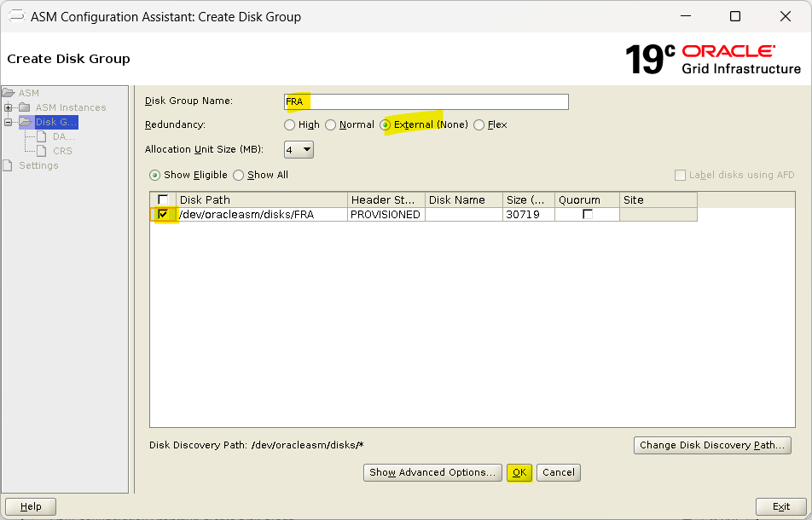This screenshot has height=520, width=812.
Task: Toggle the select-all disks header checkbox
Action: pyautogui.click(x=163, y=199)
